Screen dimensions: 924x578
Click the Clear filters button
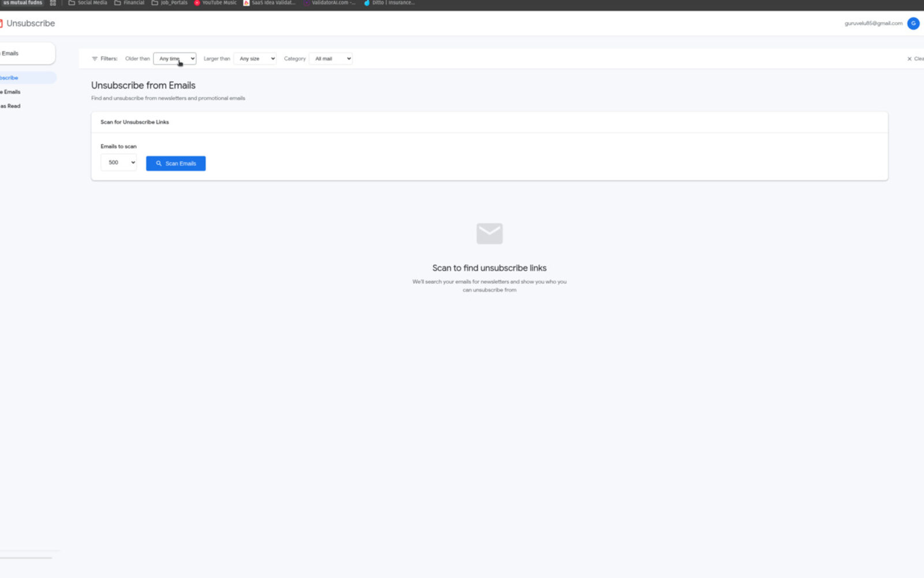pyautogui.click(x=915, y=58)
